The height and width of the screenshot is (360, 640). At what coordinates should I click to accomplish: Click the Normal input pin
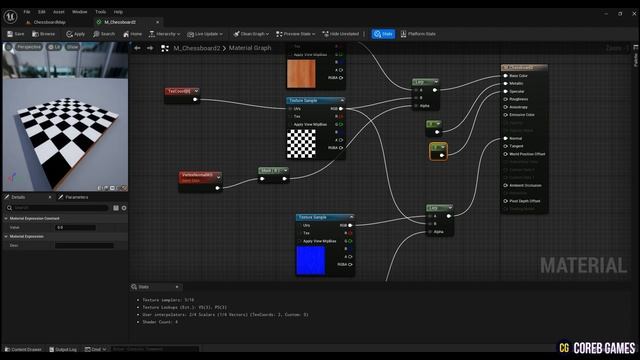[x=505, y=138]
